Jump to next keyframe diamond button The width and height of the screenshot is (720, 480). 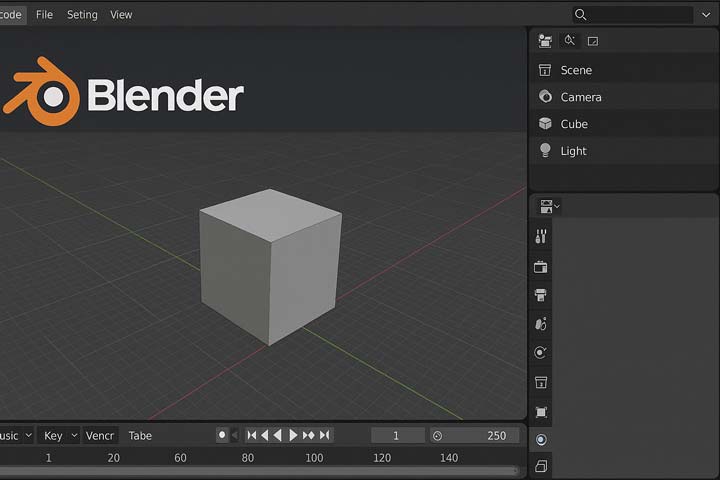[309, 435]
